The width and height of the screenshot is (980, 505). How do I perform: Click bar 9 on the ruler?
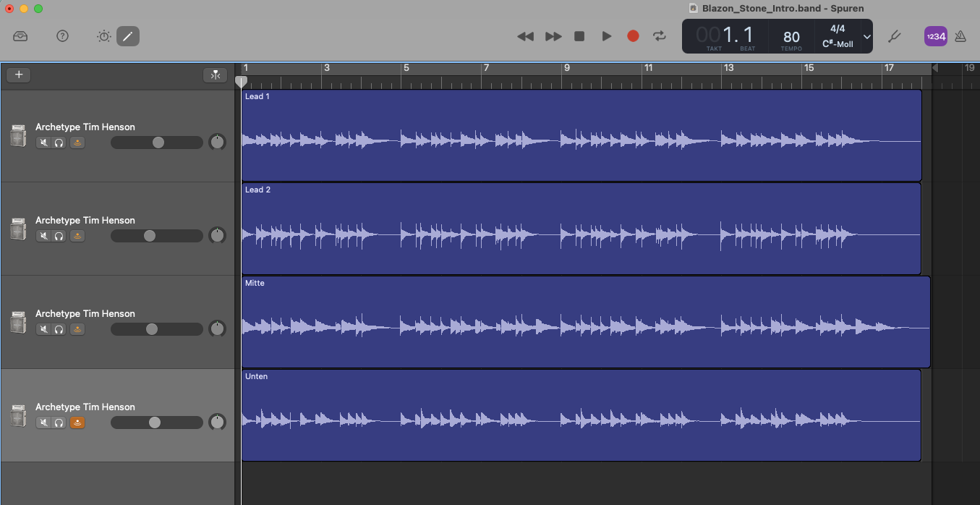coord(566,68)
